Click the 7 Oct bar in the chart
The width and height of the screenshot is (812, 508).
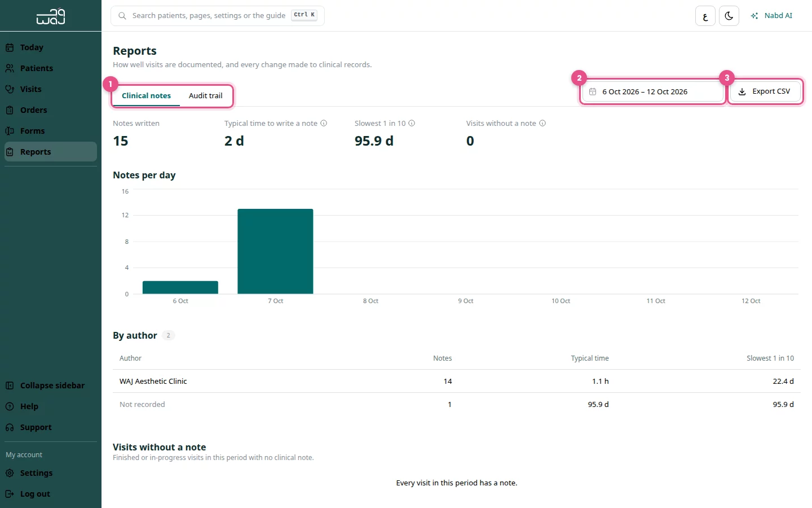[x=275, y=251]
